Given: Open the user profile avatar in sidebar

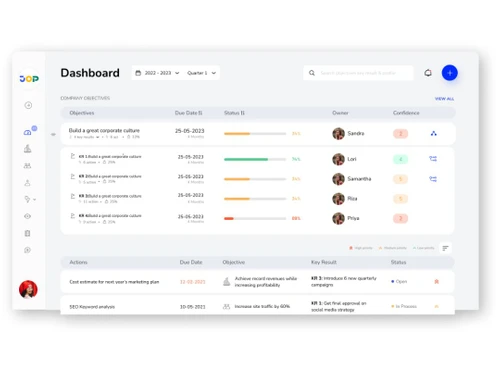Looking at the screenshot, I should coord(28,289).
